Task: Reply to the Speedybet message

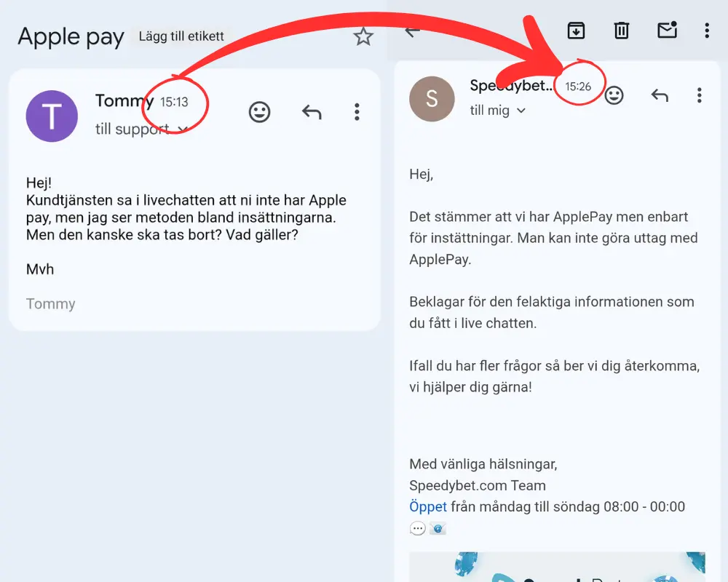Action: (660, 95)
